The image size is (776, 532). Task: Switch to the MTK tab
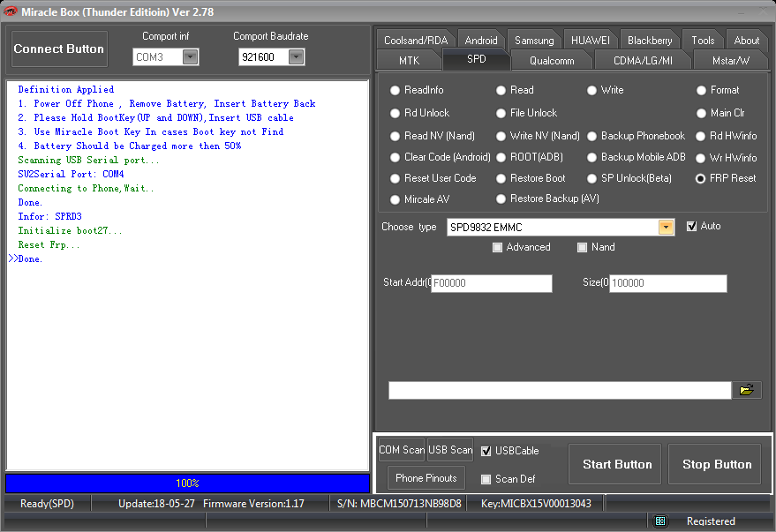[x=409, y=60]
